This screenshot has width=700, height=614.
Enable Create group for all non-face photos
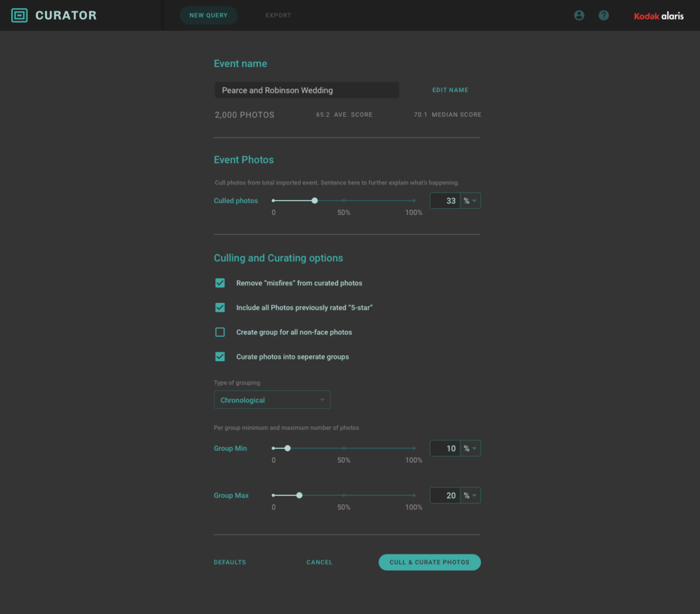[220, 332]
